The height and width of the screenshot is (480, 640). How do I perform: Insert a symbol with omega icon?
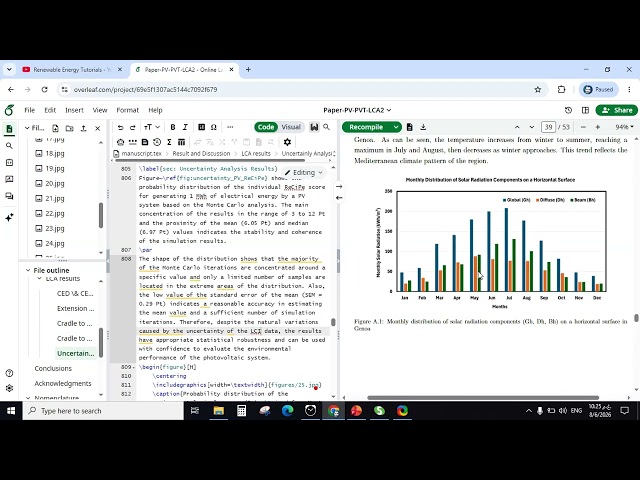[x=213, y=127]
